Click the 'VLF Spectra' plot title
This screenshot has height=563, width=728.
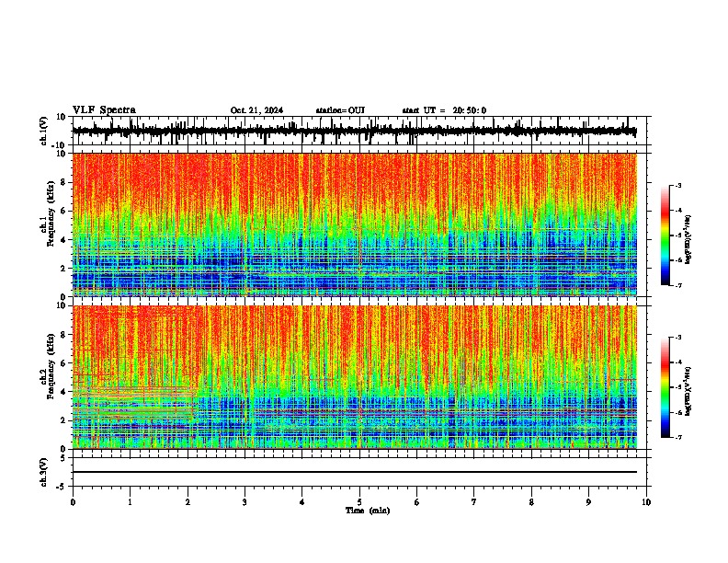click(x=104, y=110)
